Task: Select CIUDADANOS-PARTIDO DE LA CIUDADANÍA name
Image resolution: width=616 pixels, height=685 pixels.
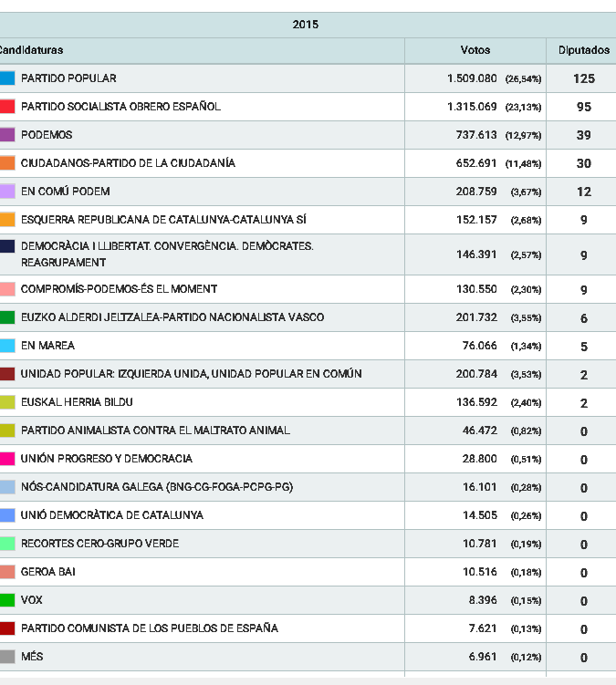Action: click(128, 163)
